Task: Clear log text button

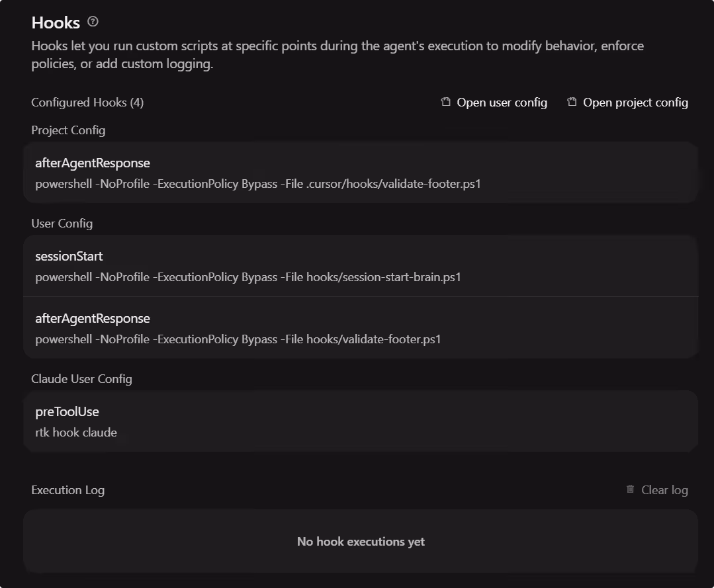Action: click(x=664, y=489)
